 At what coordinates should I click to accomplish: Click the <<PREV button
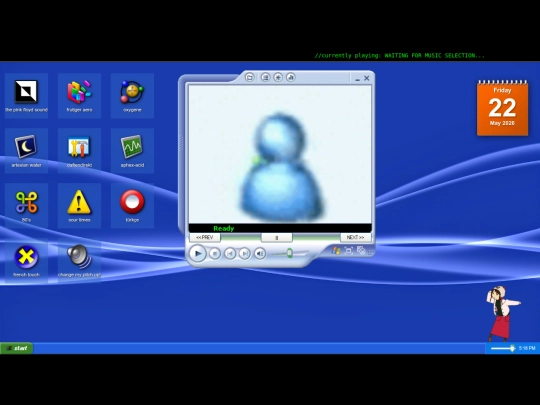coord(205,237)
